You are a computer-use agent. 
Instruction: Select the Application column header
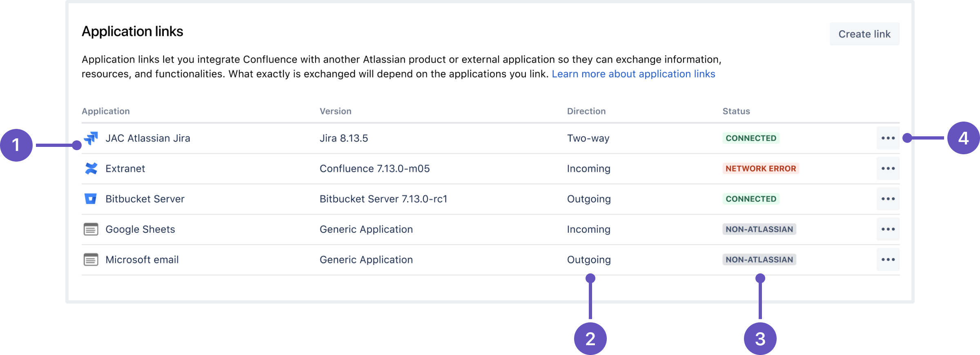pos(106,111)
